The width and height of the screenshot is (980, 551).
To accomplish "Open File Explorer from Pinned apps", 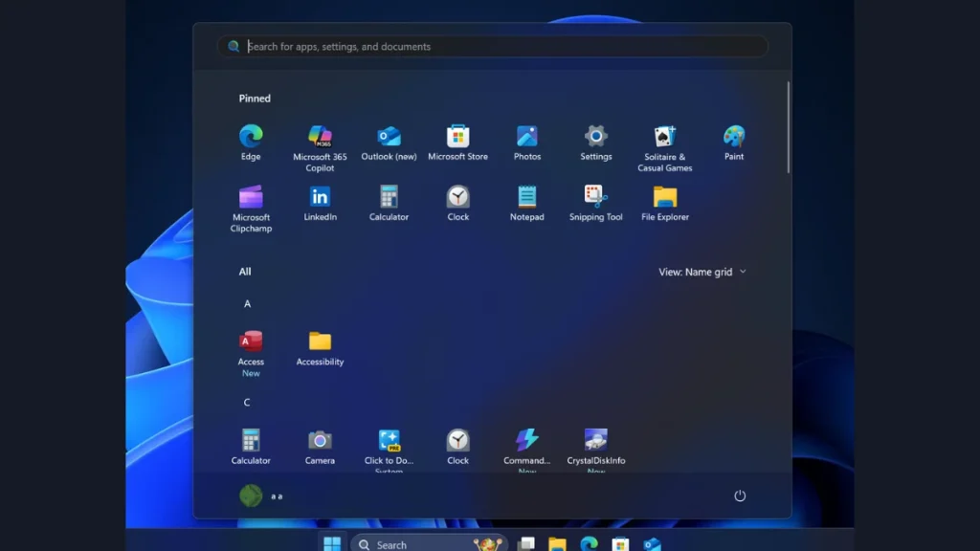I will [x=664, y=204].
